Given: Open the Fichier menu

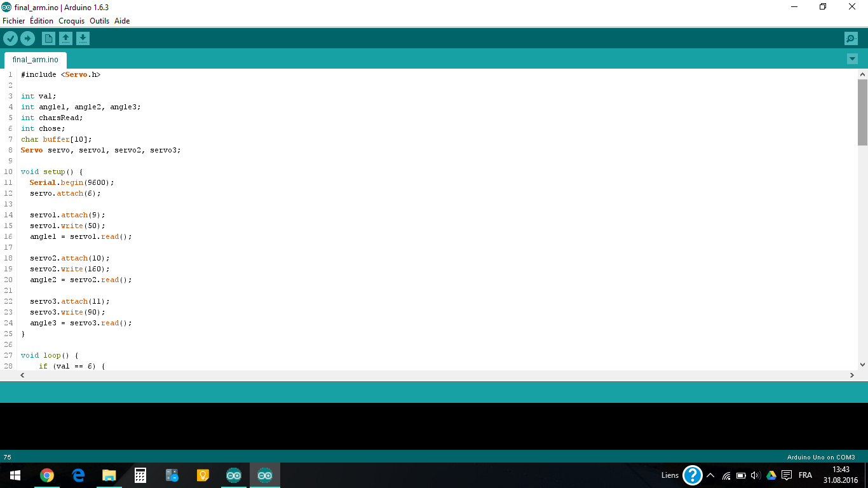Looking at the screenshot, I should tap(14, 21).
